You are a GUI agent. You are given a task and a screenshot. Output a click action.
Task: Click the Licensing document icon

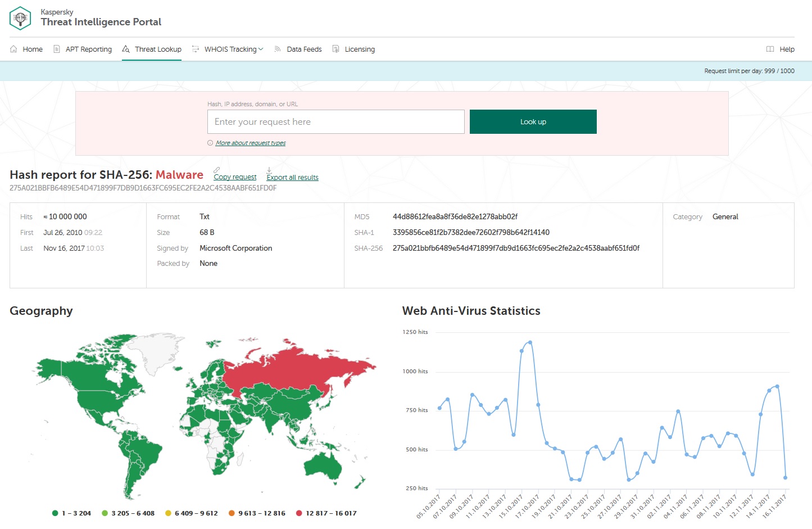pos(335,49)
